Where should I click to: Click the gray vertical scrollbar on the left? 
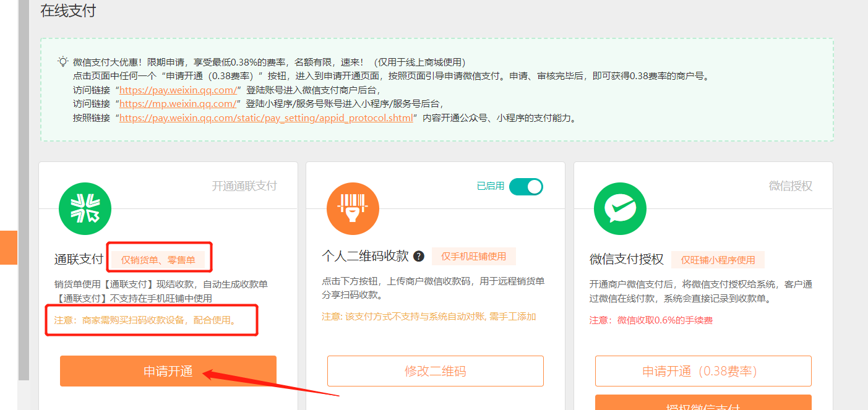[24, 190]
